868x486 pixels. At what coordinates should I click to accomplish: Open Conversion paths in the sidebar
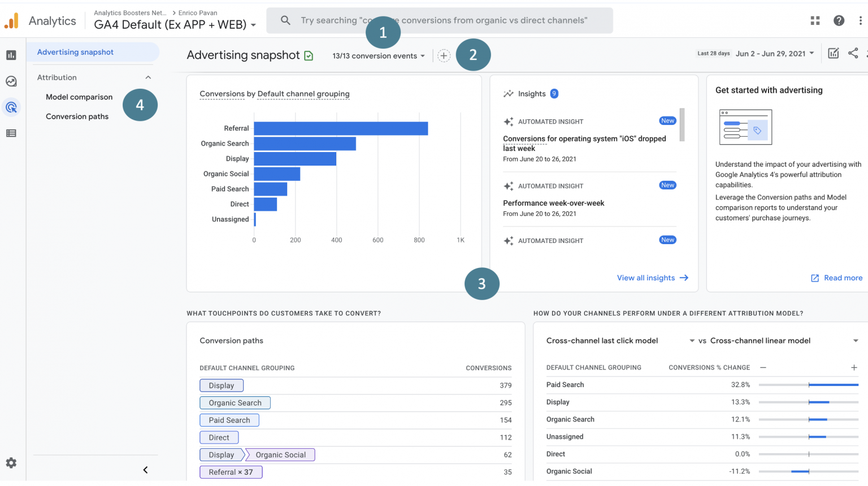pyautogui.click(x=77, y=116)
